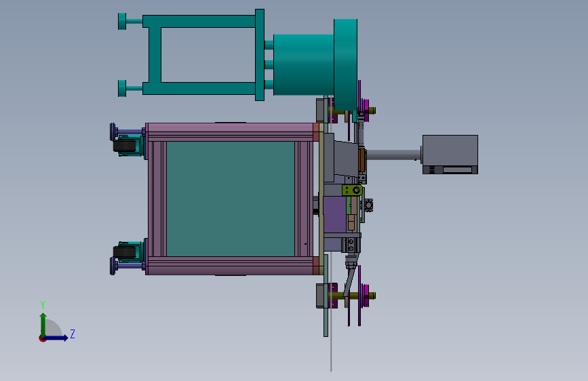Screen dimensions: 588x381
Task: Select the dark green center panel of the frame
Action: pyautogui.click(x=231, y=199)
